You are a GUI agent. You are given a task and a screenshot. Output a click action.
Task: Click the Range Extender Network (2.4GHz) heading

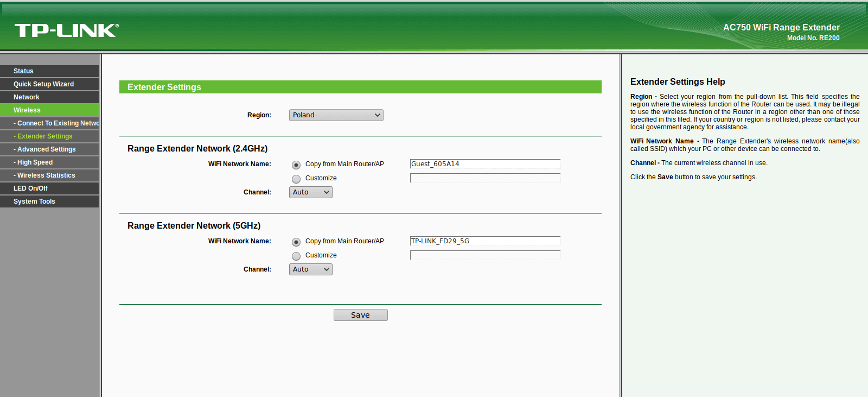tap(197, 148)
